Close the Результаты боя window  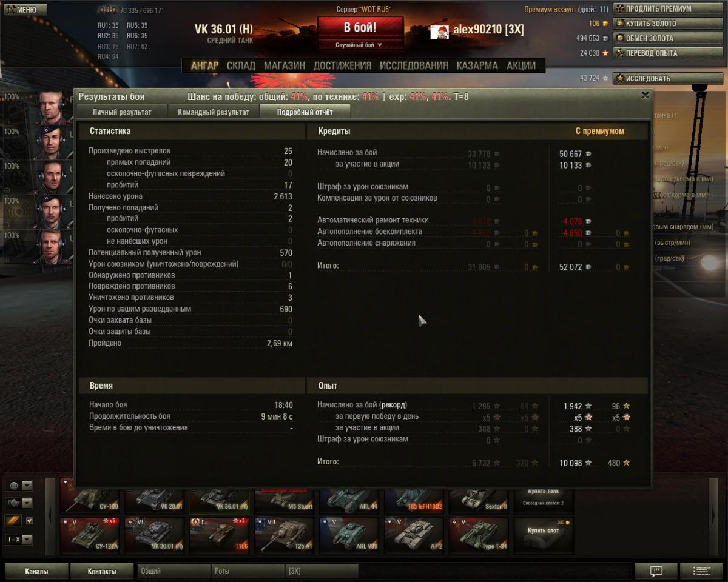click(645, 95)
